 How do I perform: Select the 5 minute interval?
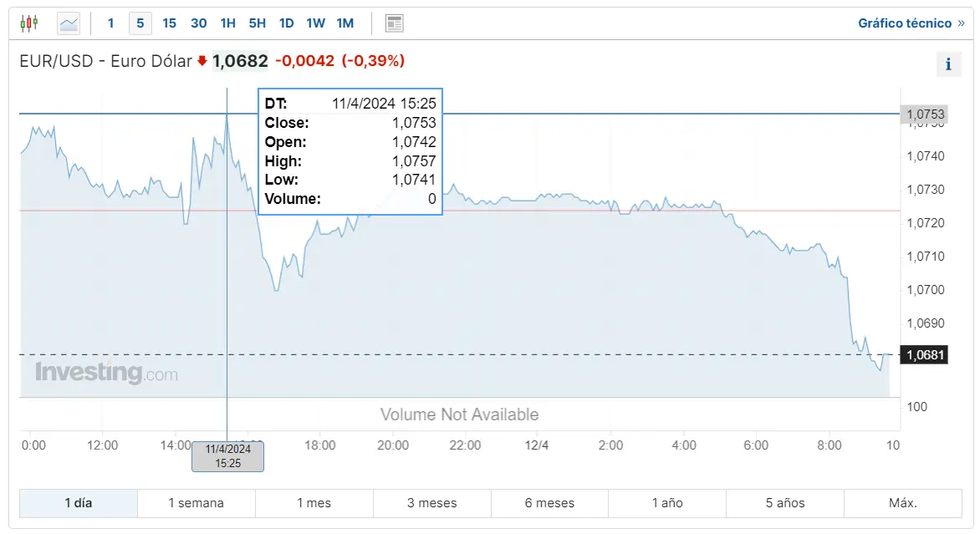(140, 23)
